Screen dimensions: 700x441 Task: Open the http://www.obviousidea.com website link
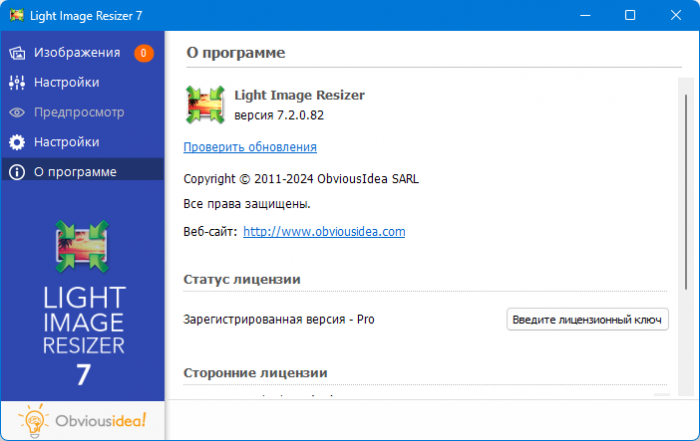[x=324, y=231]
